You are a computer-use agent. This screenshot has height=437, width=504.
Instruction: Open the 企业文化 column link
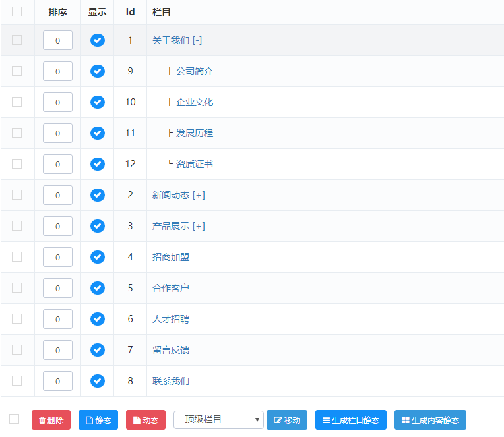(x=195, y=102)
